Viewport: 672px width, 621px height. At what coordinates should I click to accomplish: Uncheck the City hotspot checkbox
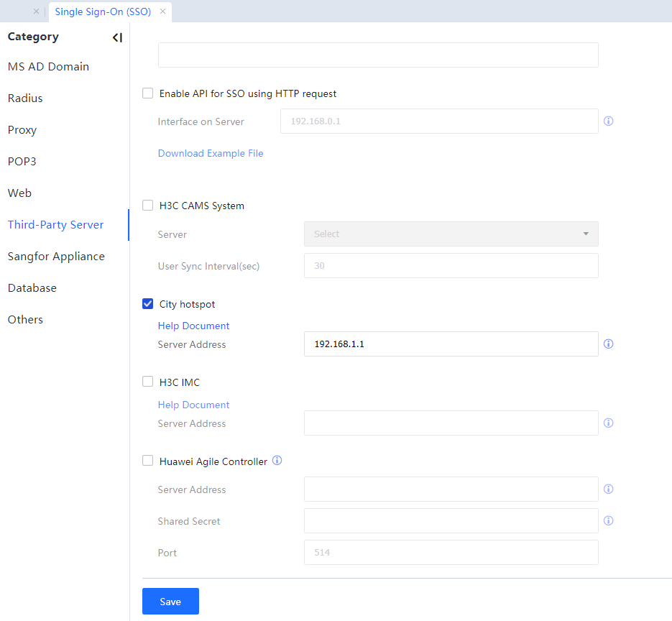point(148,304)
